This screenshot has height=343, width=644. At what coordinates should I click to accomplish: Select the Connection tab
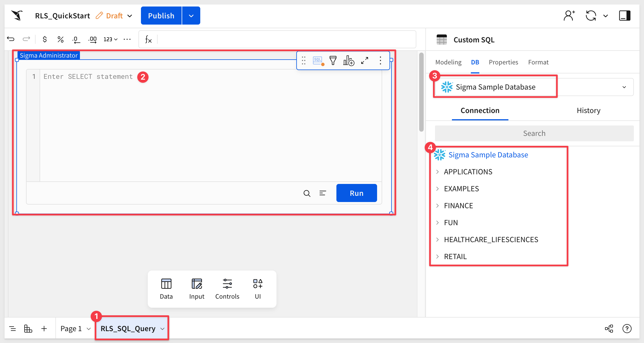pyautogui.click(x=480, y=110)
